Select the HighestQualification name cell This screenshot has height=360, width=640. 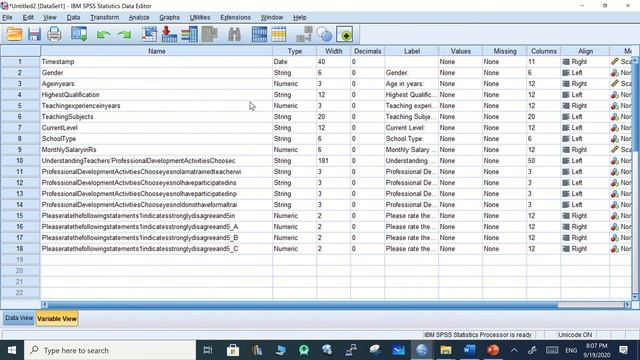click(x=157, y=95)
